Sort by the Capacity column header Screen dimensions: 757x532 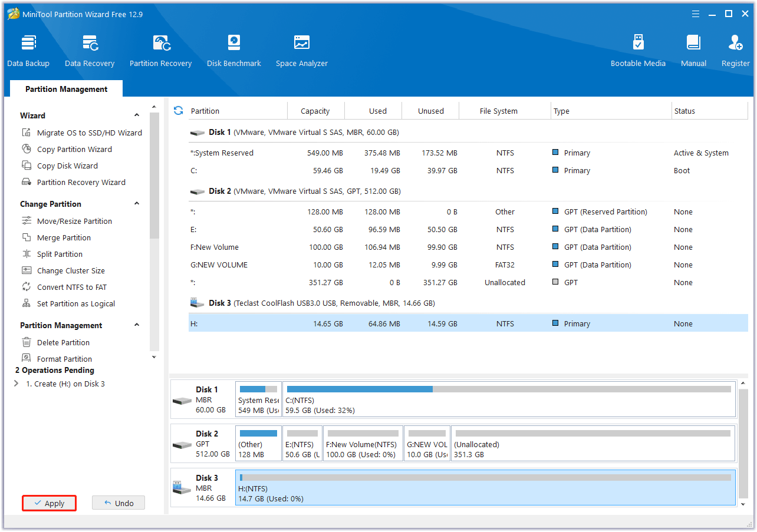pyautogui.click(x=315, y=111)
